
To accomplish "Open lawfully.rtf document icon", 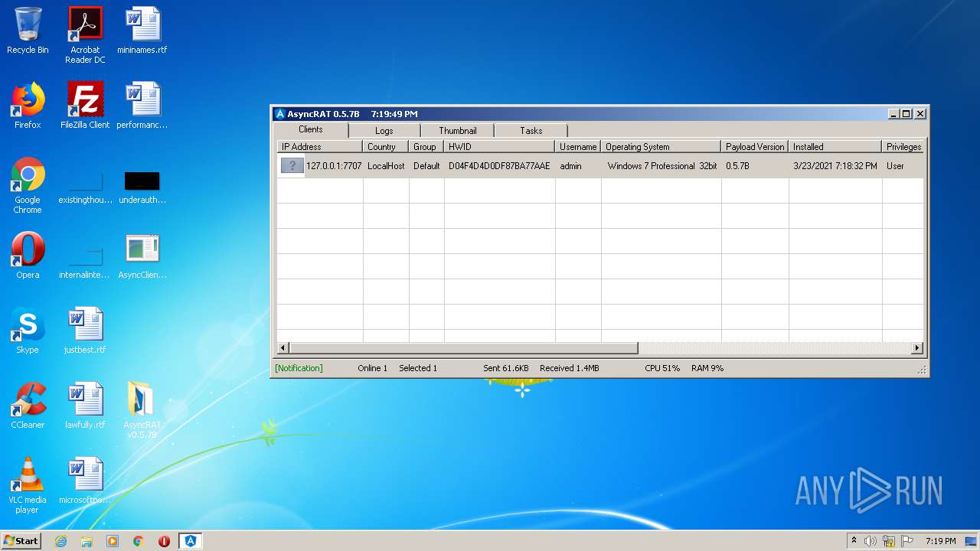I will (85, 406).
